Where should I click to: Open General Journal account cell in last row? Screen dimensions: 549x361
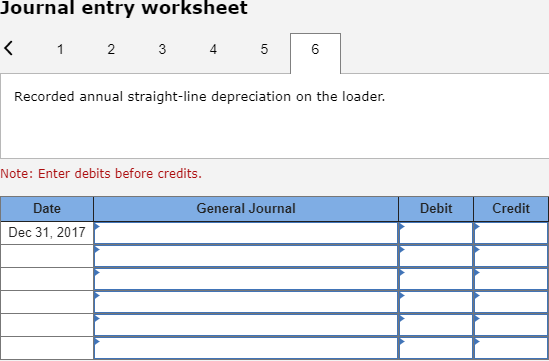(x=246, y=348)
